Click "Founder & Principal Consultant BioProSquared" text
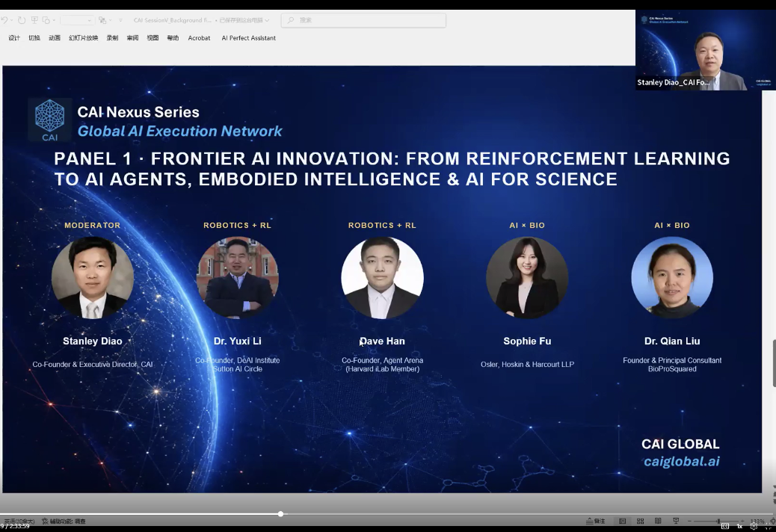The image size is (776, 532). pos(672,365)
